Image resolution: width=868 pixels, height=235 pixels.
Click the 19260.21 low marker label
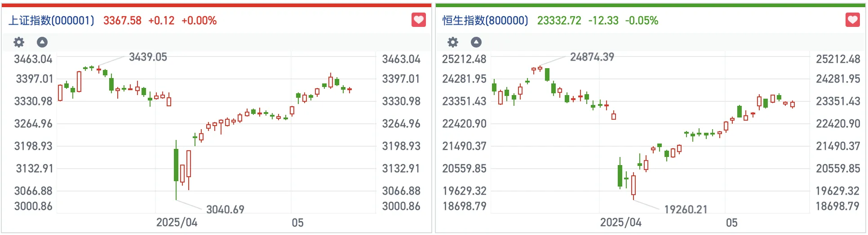tap(686, 209)
